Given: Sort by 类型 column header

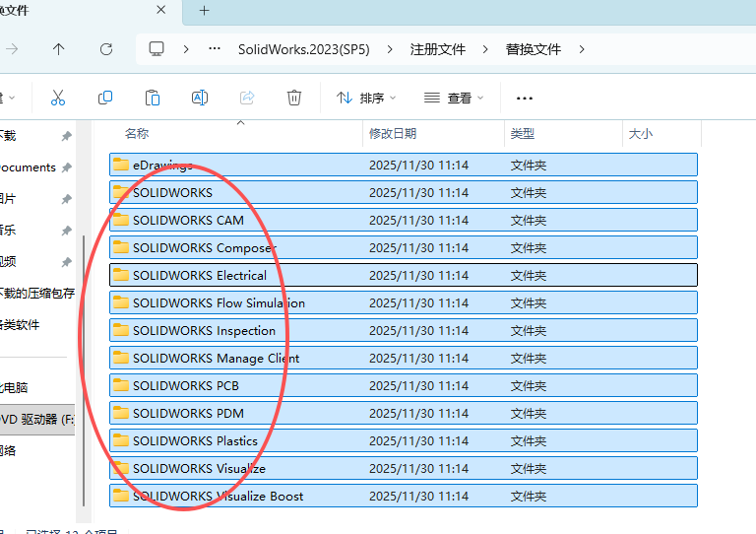Looking at the screenshot, I should 522,134.
